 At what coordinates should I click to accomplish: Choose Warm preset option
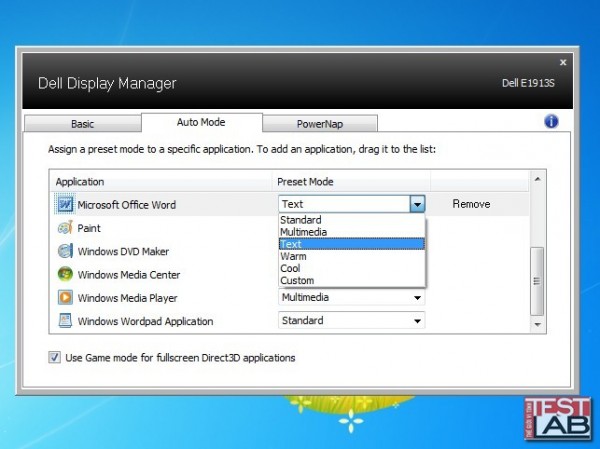(352, 256)
